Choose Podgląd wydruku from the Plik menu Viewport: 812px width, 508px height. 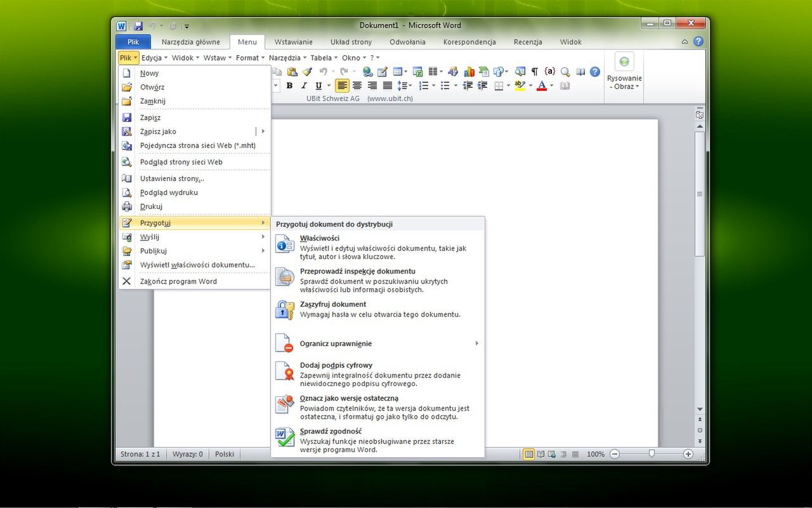[x=170, y=192]
